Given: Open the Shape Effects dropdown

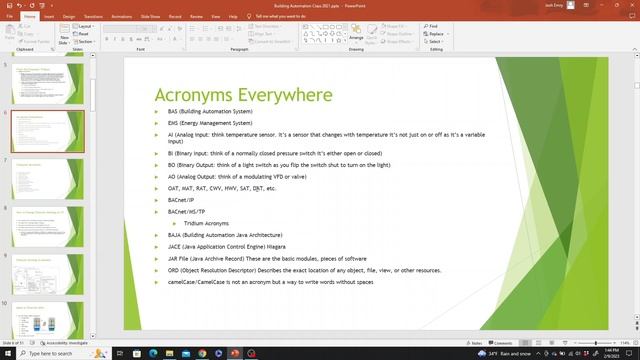Looking at the screenshot, I should pyautogui.click(x=397, y=42).
